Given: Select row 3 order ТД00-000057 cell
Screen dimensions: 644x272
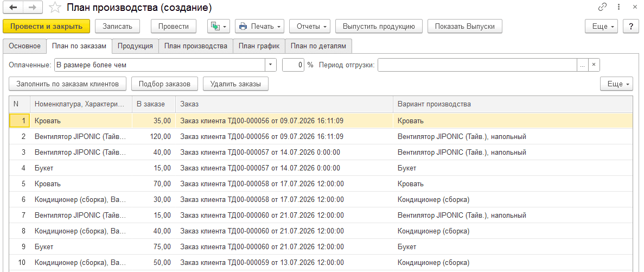Looking at the screenshot, I should 284,153.
